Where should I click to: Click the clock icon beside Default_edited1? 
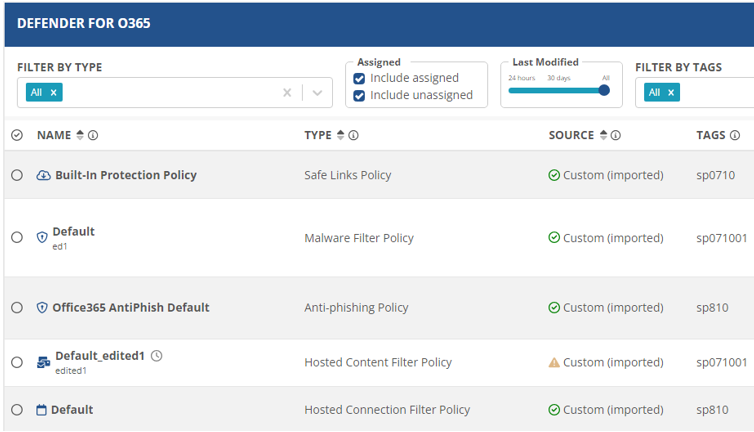[x=156, y=355]
